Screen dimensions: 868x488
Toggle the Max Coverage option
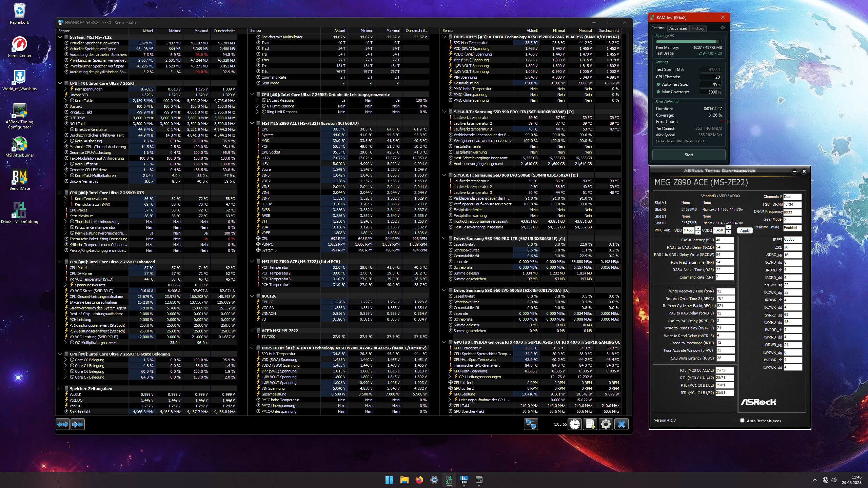tap(658, 92)
